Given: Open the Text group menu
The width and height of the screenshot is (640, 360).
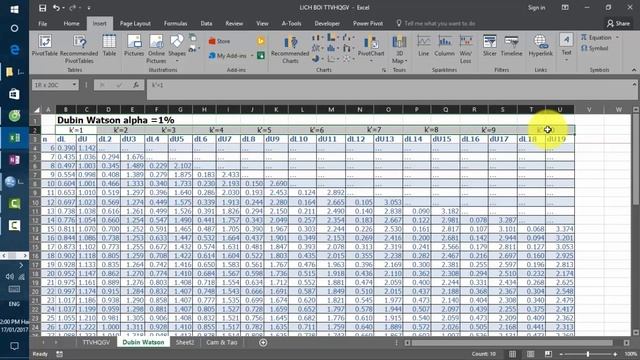Looking at the screenshot, I should pos(566,48).
